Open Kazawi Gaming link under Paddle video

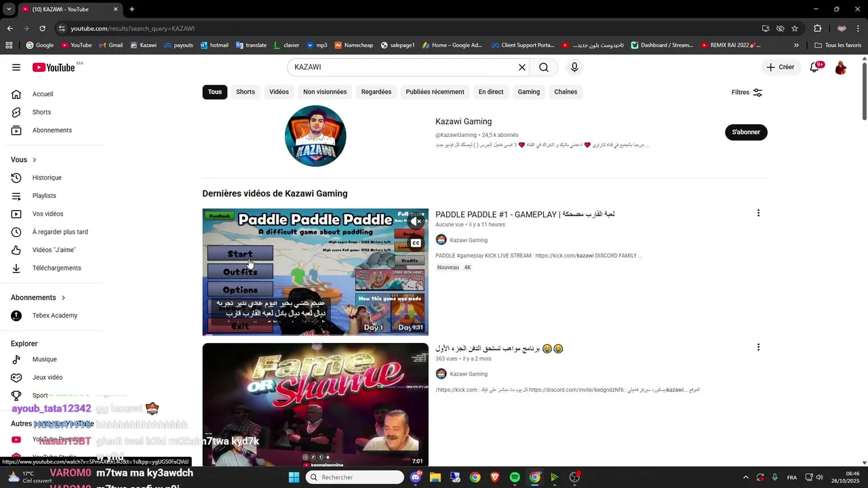469,240
